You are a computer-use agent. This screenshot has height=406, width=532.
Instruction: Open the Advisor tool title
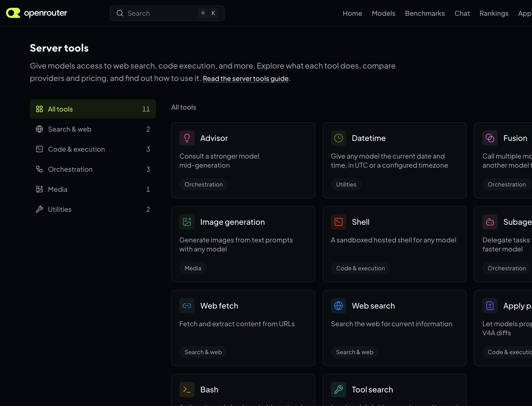214,138
